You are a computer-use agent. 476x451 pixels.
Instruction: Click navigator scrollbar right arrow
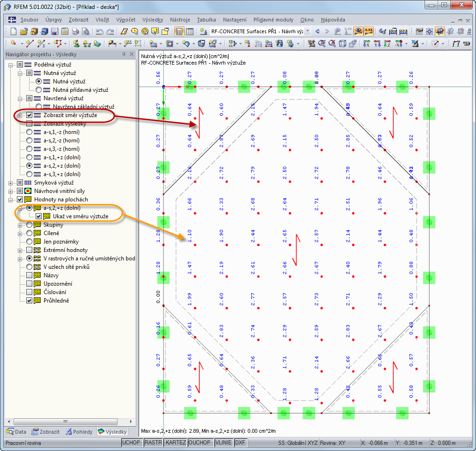point(131,421)
